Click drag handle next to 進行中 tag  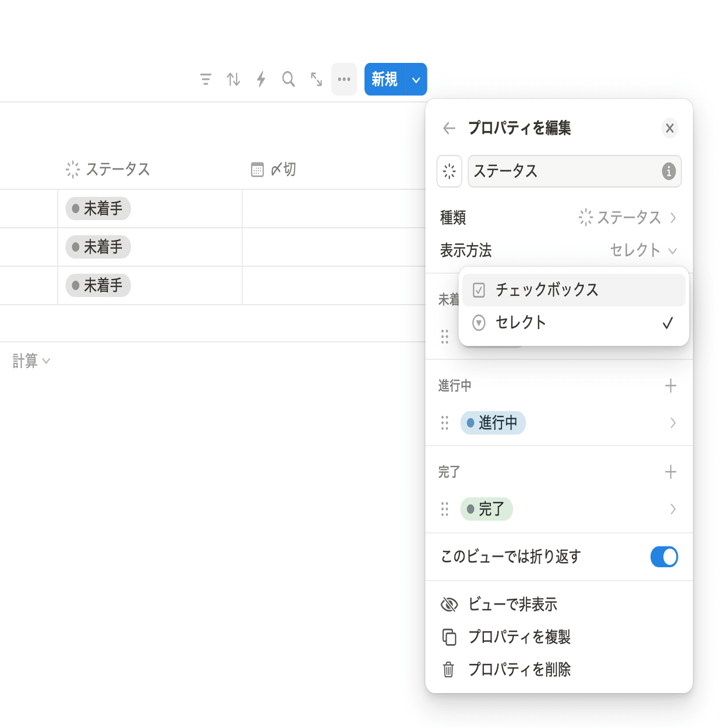click(445, 423)
